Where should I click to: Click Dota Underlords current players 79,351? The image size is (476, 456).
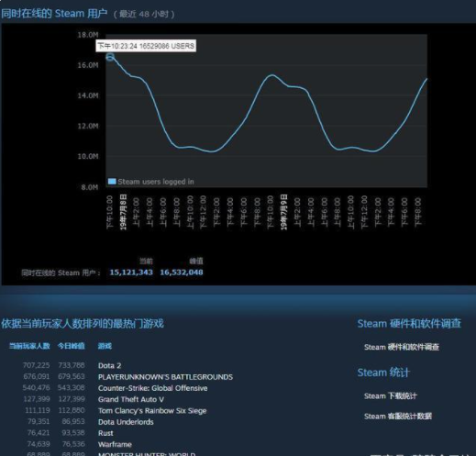tap(39, 422)
